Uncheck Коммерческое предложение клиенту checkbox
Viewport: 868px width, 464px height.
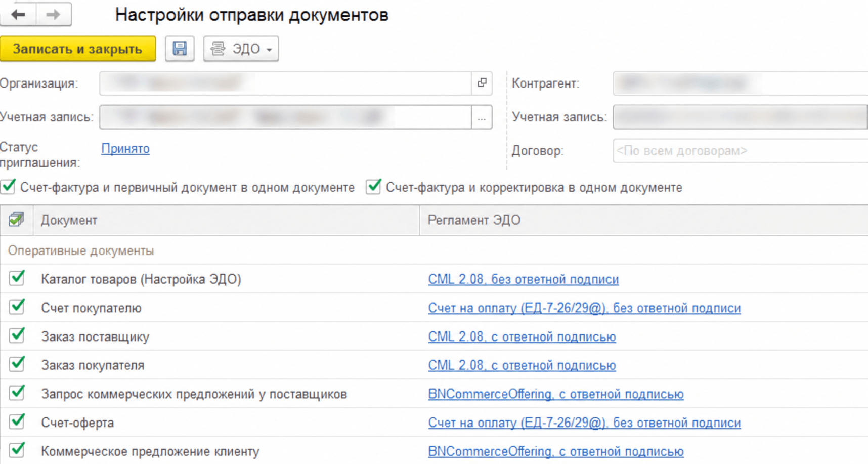[x=17, y=450]
